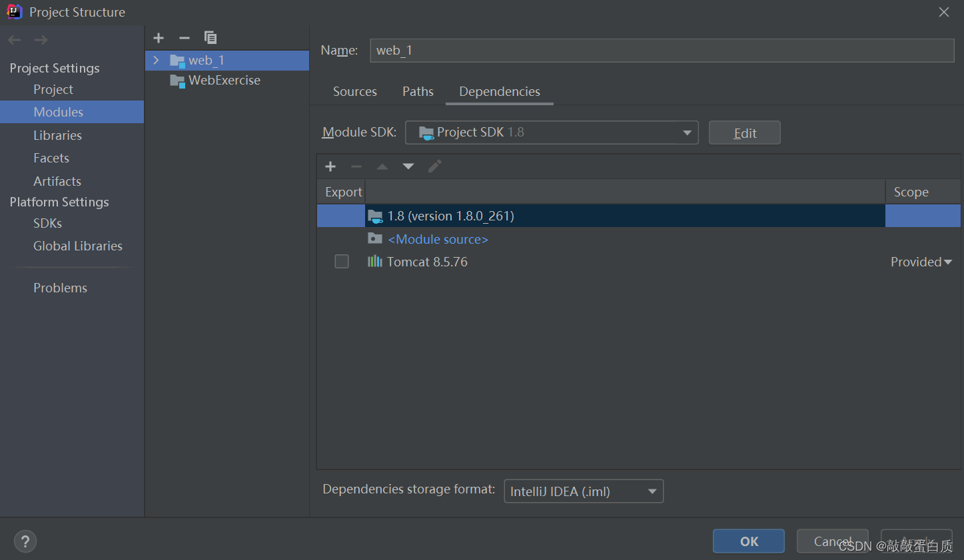Click the Module source folder icon

(x=375, y=238)
